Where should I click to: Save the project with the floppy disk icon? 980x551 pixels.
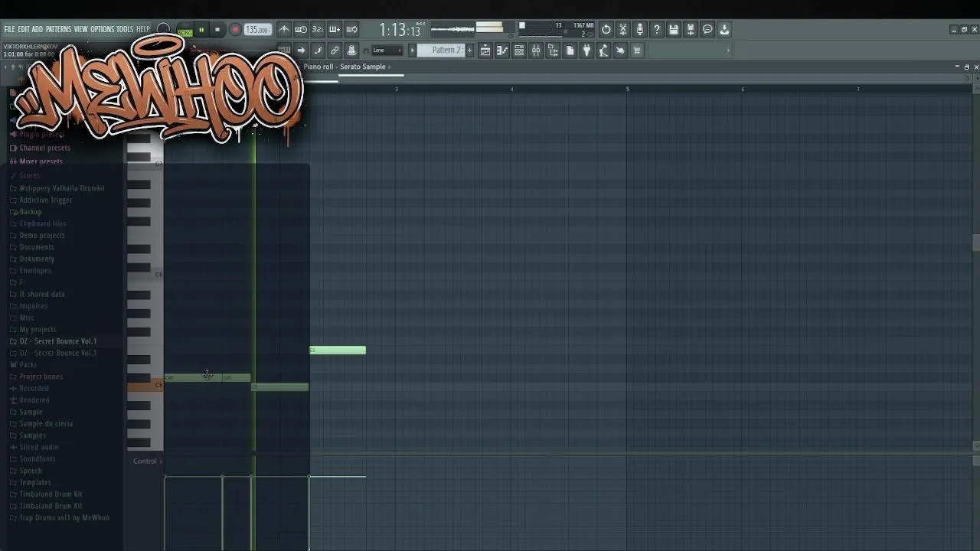pos(674,30)
